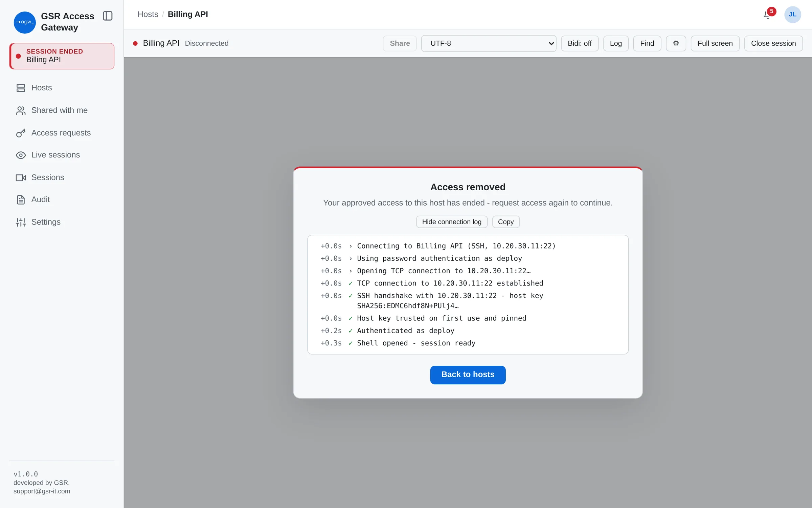Click the Billing API breadcrumb title
The height and width of the screenshot is (508, 812).
188,14
